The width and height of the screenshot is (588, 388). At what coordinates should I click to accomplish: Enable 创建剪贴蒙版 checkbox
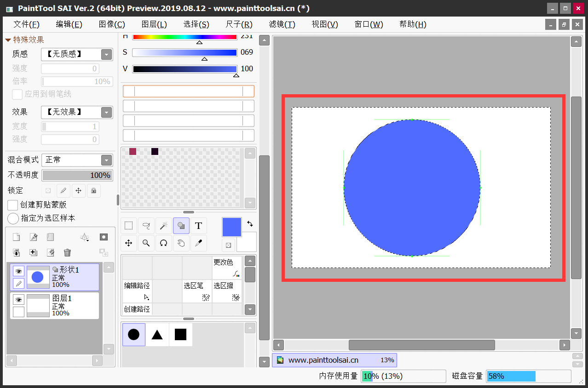coord(13,205)
